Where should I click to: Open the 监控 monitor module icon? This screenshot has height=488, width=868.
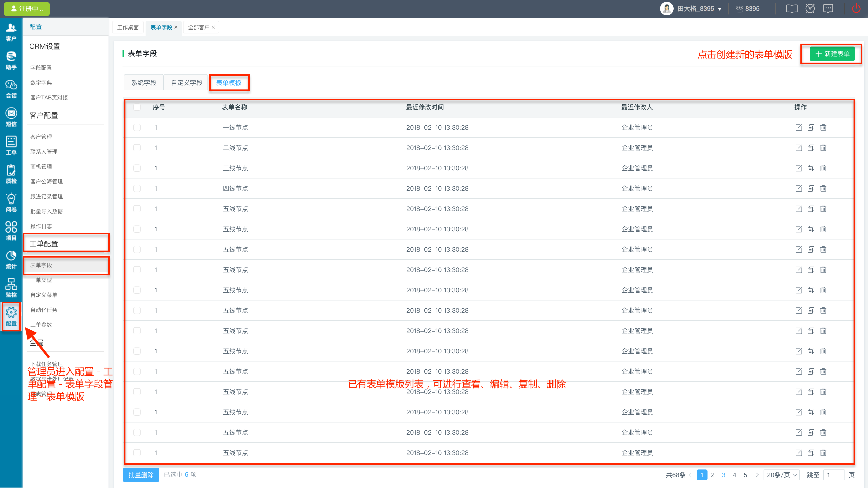[11, 288]
